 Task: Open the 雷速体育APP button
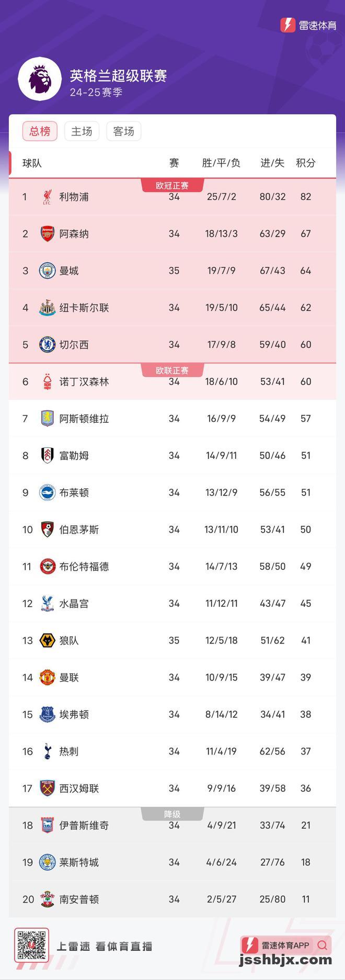(285, 945)
